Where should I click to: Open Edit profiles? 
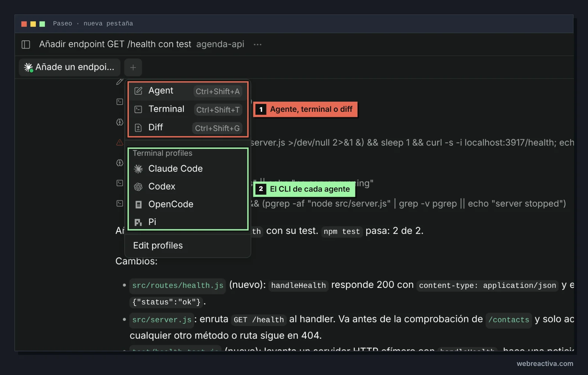tap(158, 246)
